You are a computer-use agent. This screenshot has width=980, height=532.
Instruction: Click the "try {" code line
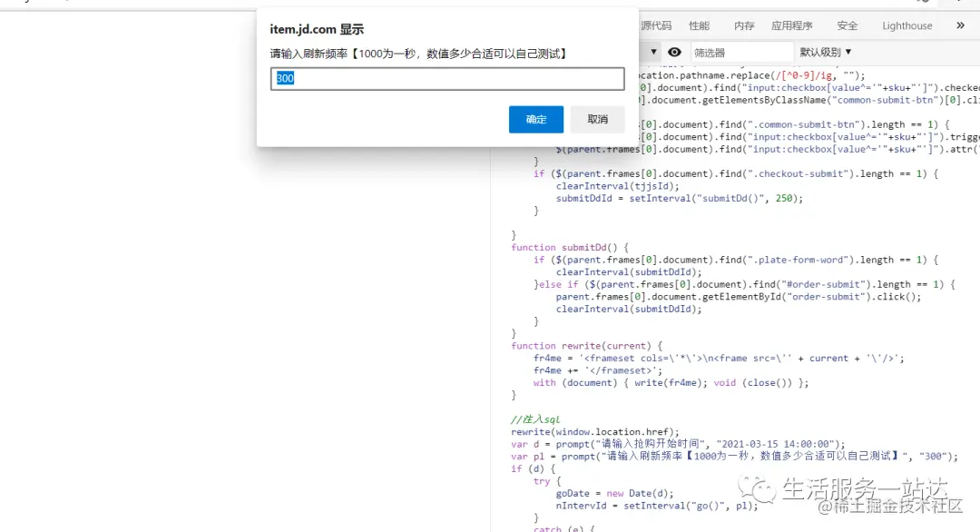click(547, 481)
